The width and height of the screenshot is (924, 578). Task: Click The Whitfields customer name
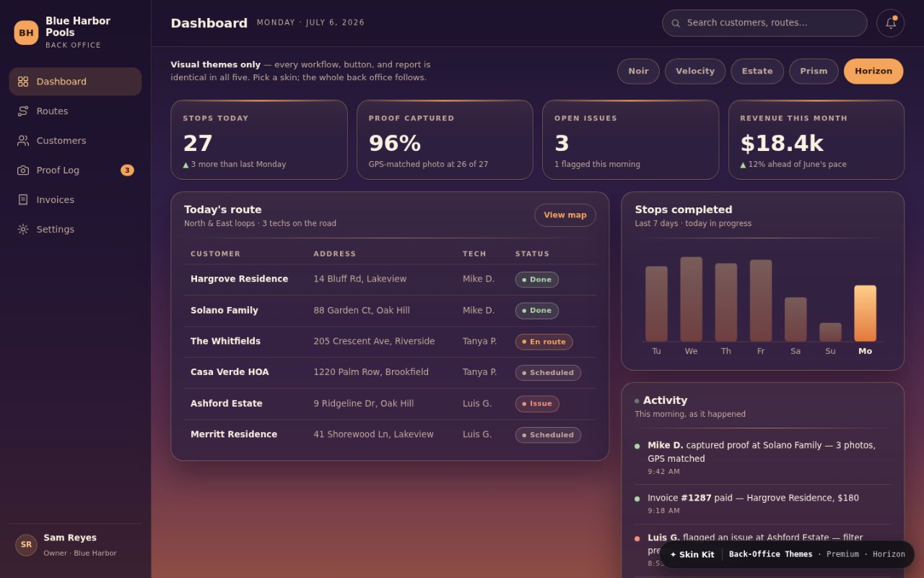coord(225,342)
